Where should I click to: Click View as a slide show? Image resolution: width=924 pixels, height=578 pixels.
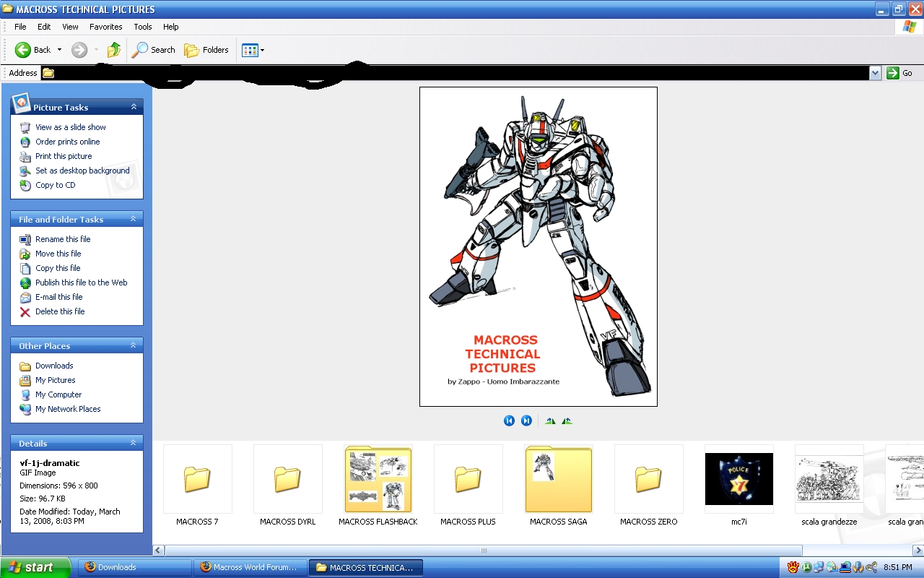click(71, 127)
